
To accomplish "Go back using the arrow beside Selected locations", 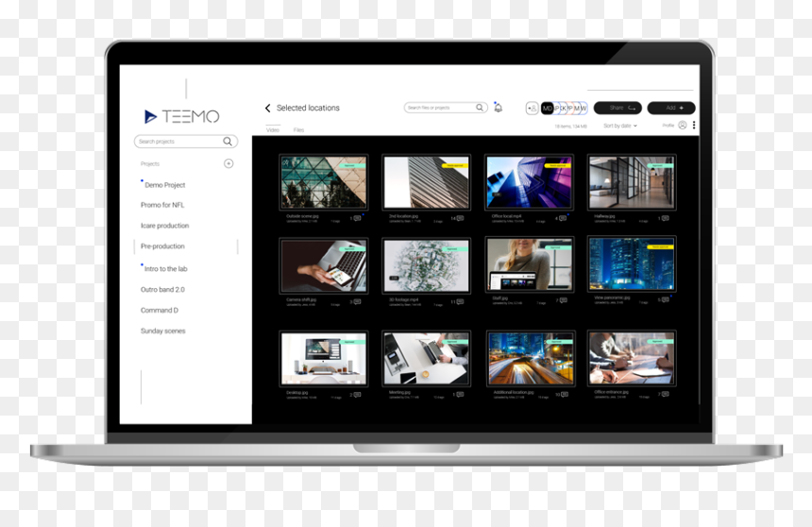I will [268, 108].
